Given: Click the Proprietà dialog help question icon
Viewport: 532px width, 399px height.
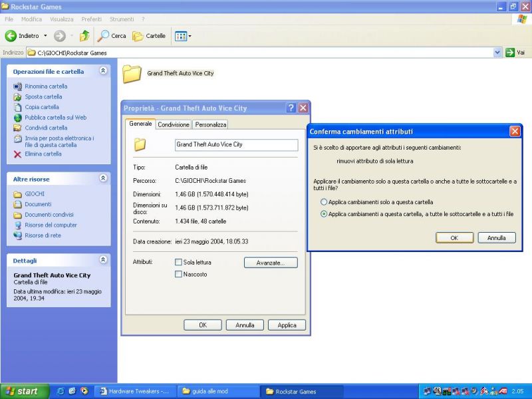Looking at the screenshot, I should click(291, 108).
